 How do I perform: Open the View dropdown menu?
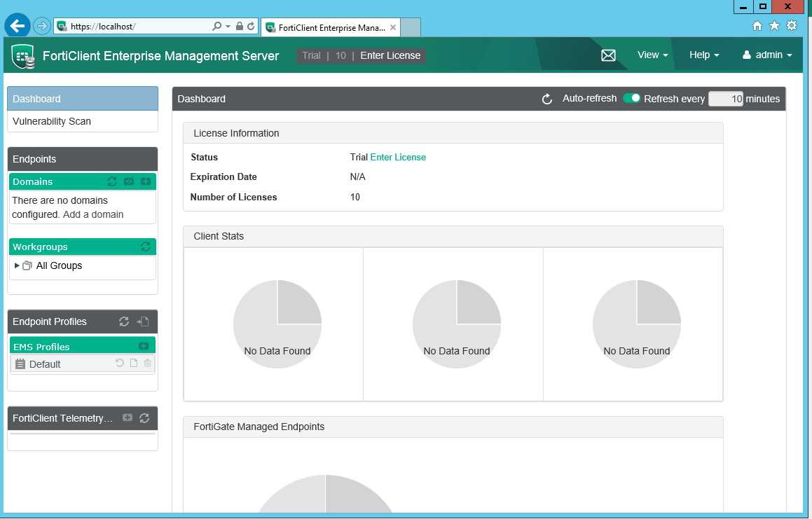[652, 55]
